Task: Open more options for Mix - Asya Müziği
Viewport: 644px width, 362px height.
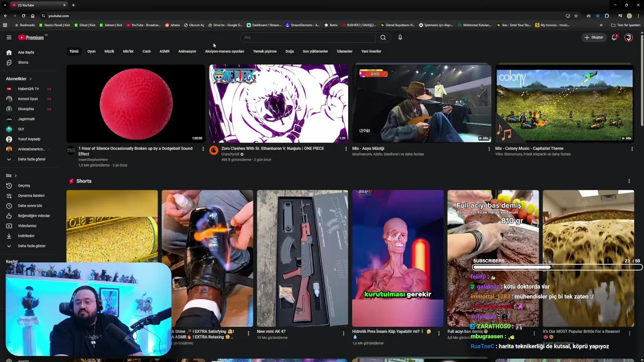Action: tap(489, 149)
